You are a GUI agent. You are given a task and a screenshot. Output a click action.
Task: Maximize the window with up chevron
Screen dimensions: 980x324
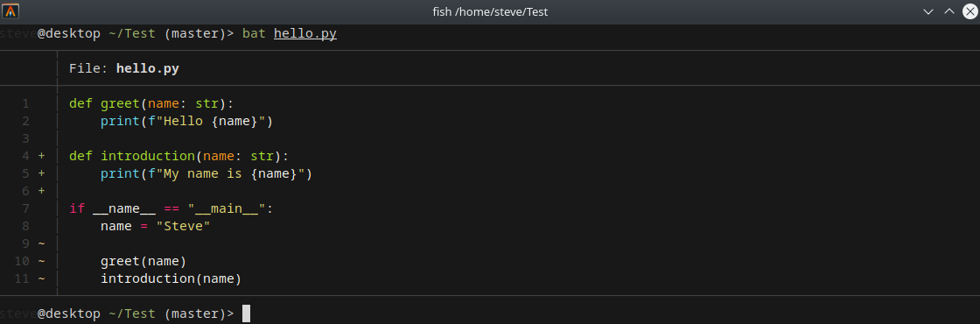coord(948,11)
